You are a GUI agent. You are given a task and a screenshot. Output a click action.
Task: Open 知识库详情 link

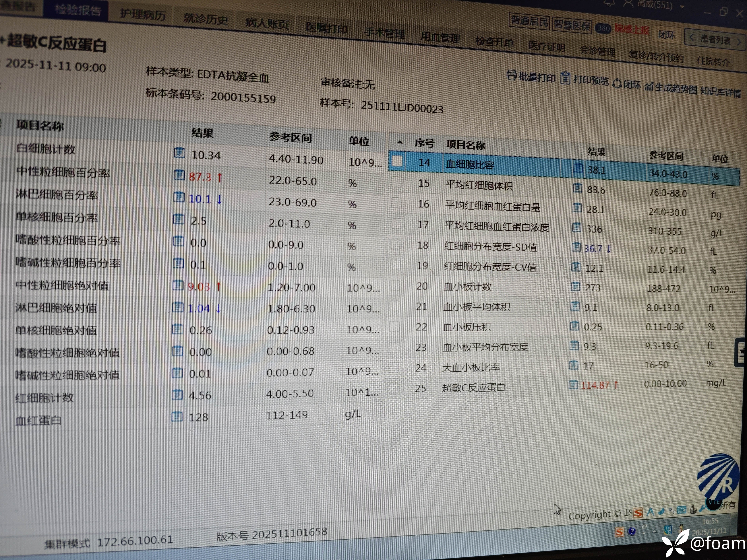point(720,92)
